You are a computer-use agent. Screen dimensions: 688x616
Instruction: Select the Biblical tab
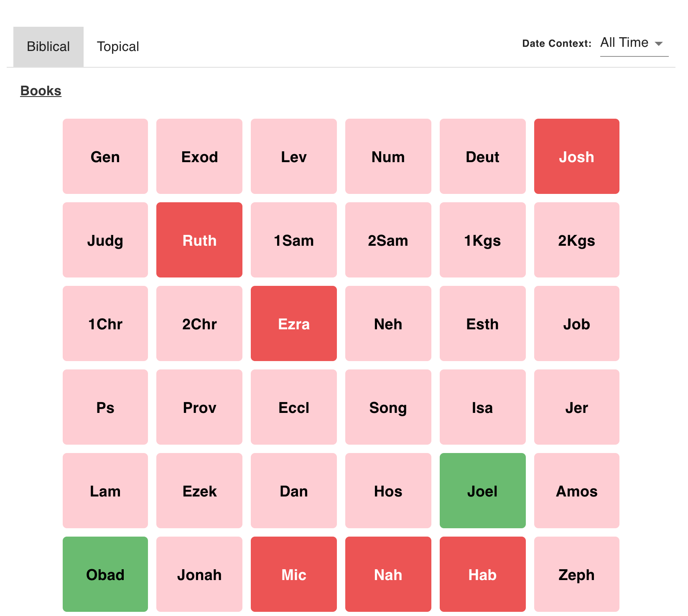pyautogui.click(x=48, y=47)
